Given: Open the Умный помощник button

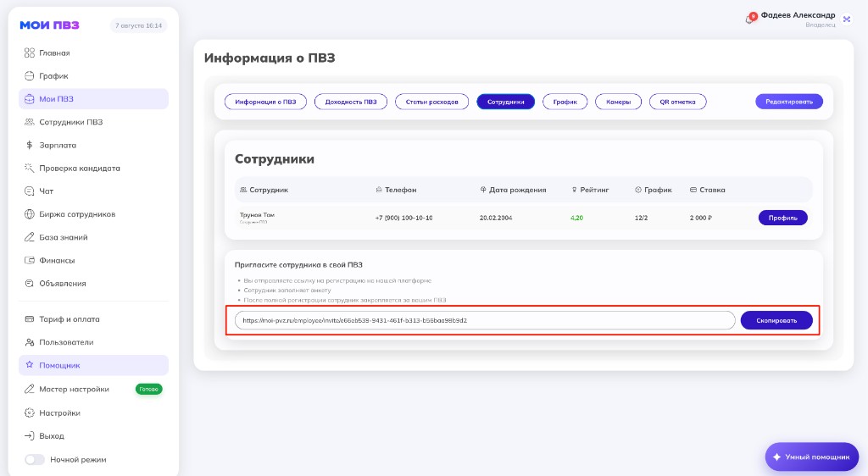Looking at the screenshot, I should click(x=811, y=457).
